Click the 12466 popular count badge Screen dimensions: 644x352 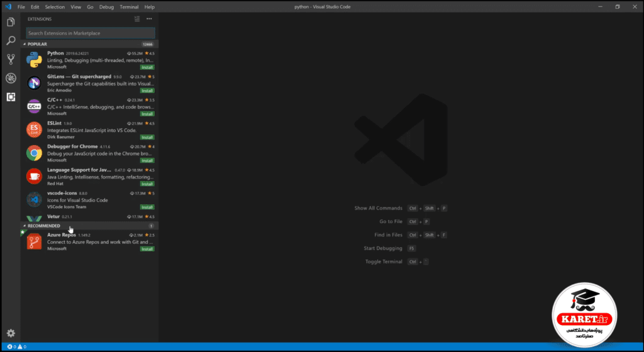click(147, 44)
